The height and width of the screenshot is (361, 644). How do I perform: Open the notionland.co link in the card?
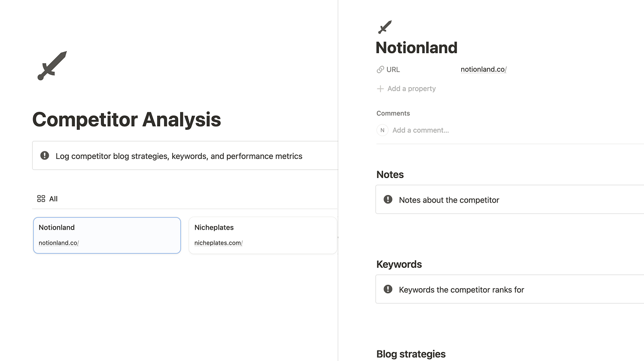point(59,243)
